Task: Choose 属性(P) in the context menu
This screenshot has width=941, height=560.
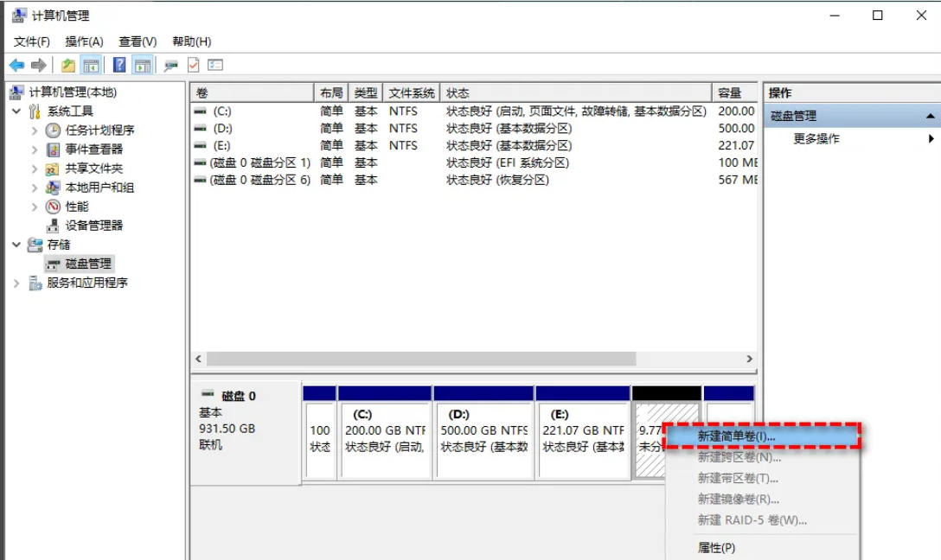Action: coord(762,547)
